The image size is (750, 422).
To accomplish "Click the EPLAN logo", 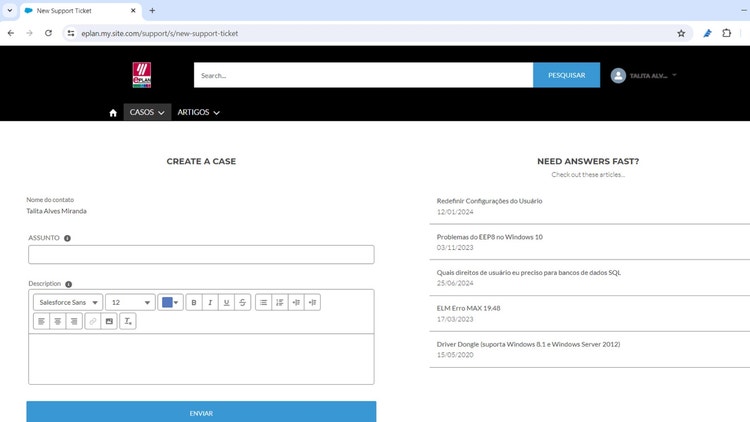I will click(142, 75).
